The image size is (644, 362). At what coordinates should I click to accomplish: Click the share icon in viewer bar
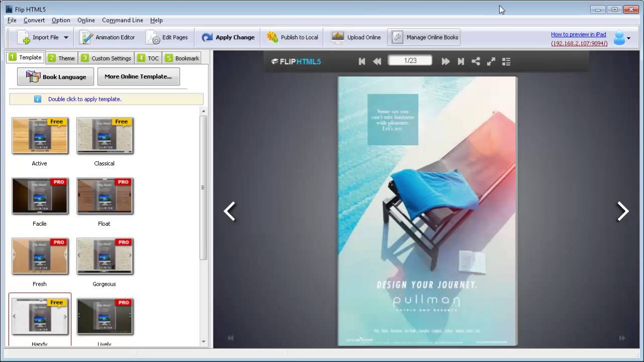(475, 61)
